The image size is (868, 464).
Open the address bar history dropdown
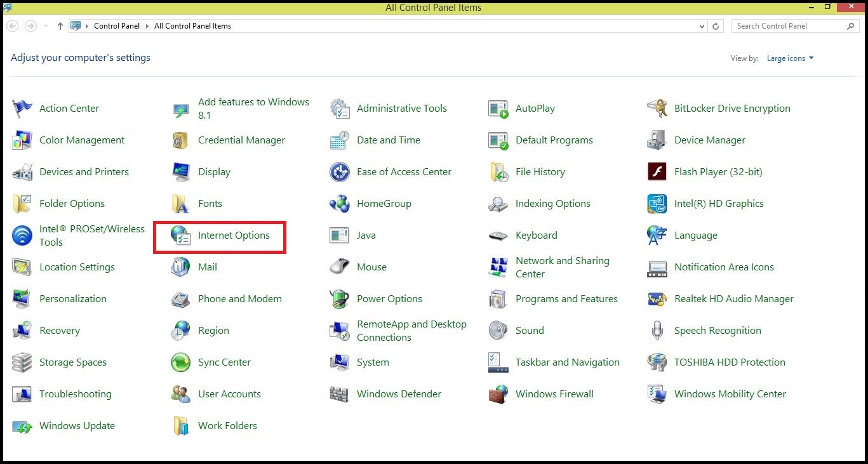pyautogui.click(x=702, y=27)
